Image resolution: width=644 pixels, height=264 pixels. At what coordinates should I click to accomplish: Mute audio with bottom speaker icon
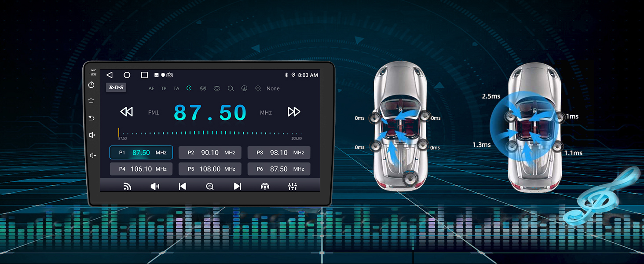point(155,186)
